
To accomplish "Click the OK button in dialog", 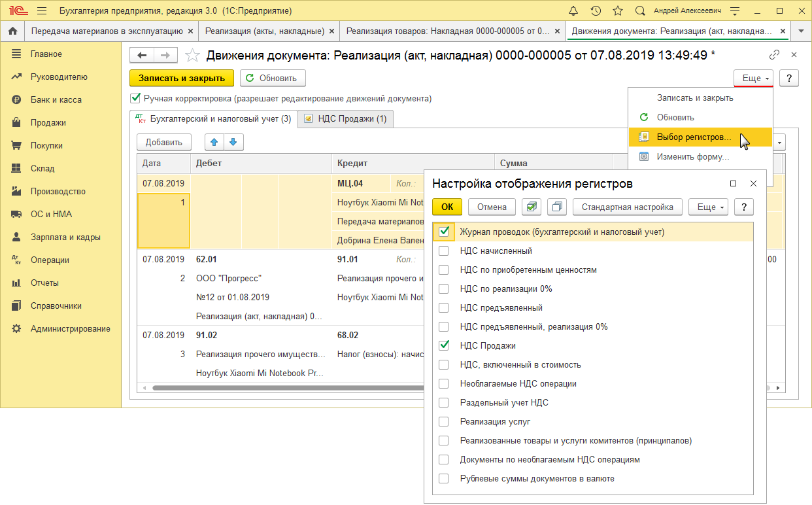I will pyautogui.click(x=447, y=207).
